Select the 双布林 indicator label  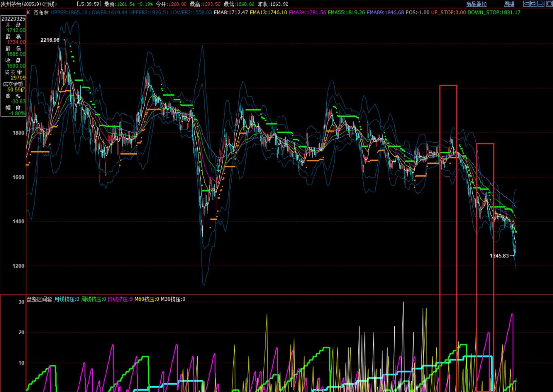[x=41, y=13]
